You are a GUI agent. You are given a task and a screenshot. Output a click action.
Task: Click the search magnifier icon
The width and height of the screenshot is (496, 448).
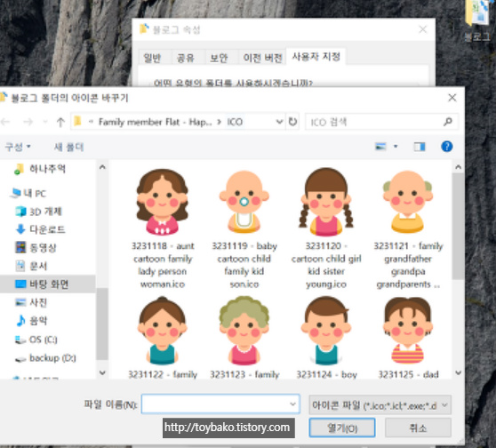click(448, 122)
